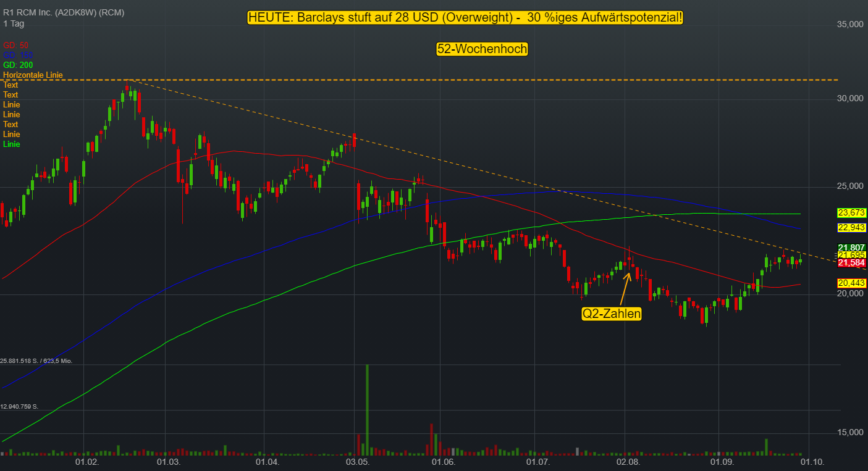Select the green 'GD: 200' legend entry
Image resolution: width=868 pixels, height=471 pixels.
[x=18, y=65]
